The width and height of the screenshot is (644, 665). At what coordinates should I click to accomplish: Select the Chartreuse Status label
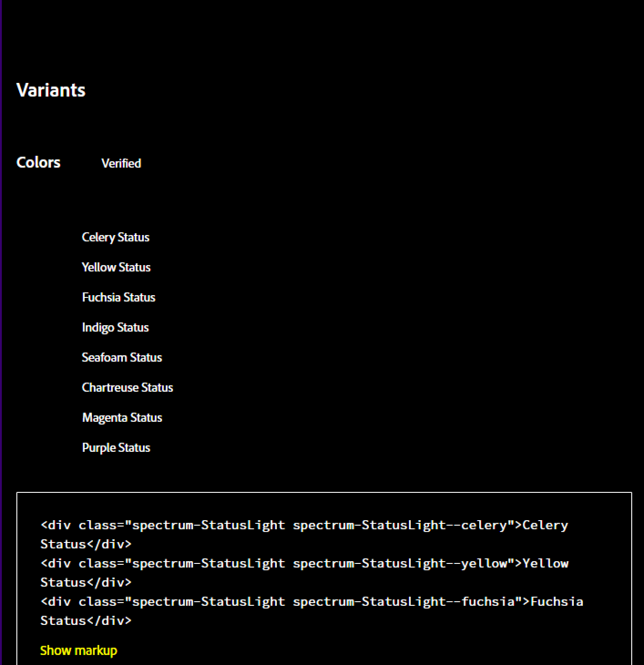click(128, 388)
